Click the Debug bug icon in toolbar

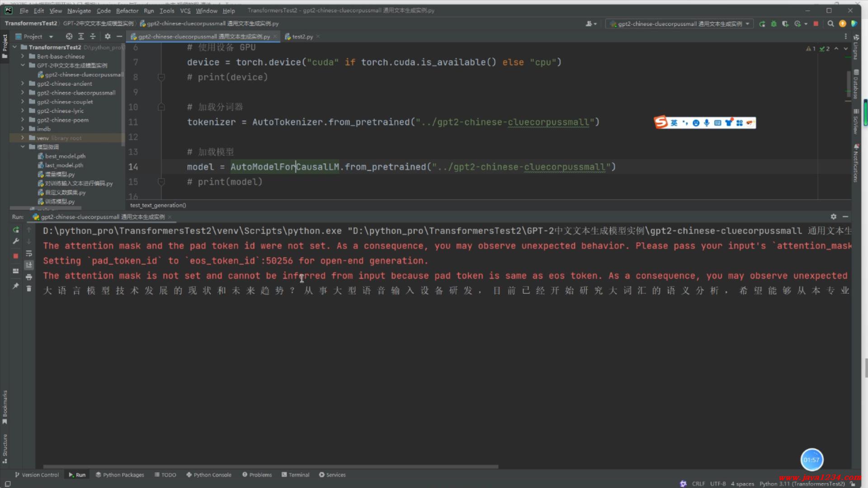774,24
